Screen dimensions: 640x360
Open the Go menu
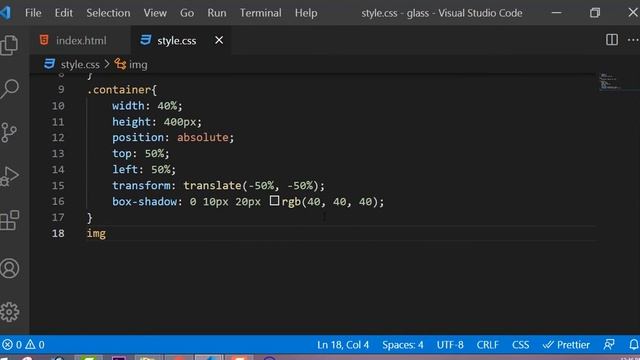click(x=187, y=13)
